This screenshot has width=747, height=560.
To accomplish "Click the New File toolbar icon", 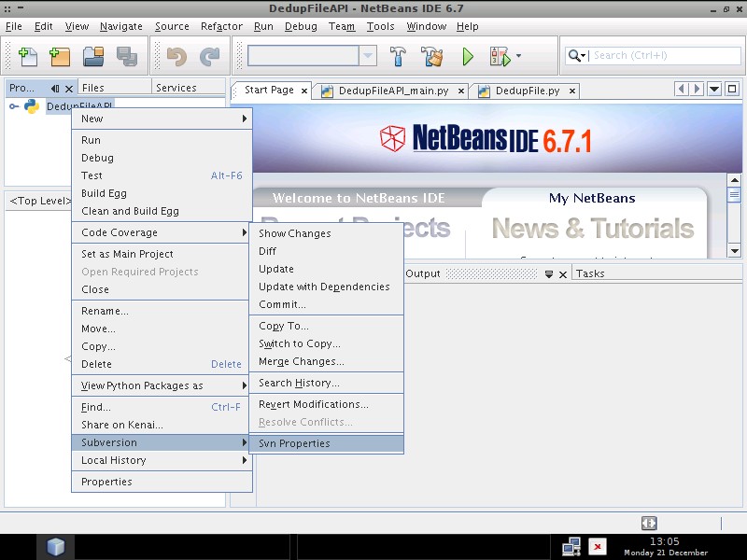I will [28, 56].
